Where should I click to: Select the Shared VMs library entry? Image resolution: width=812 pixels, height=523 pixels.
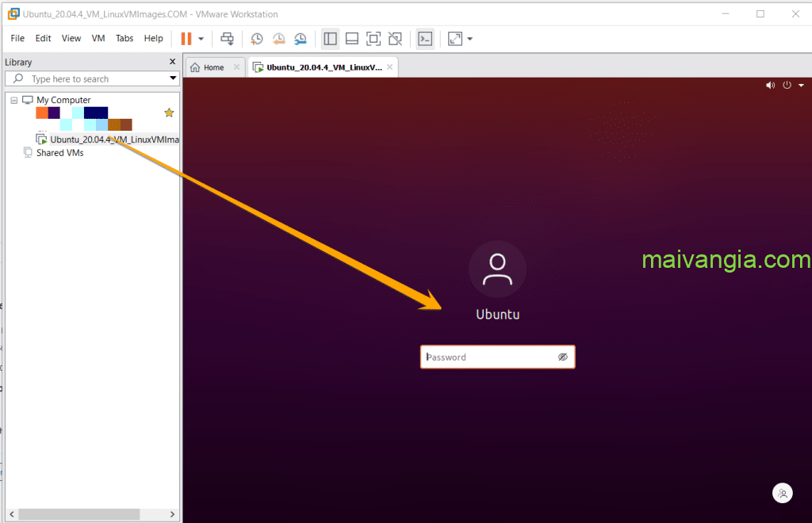(59, 153)
